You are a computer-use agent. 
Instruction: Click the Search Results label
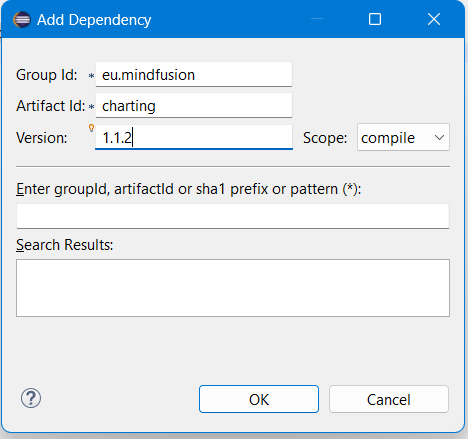[x=65, y=245]
